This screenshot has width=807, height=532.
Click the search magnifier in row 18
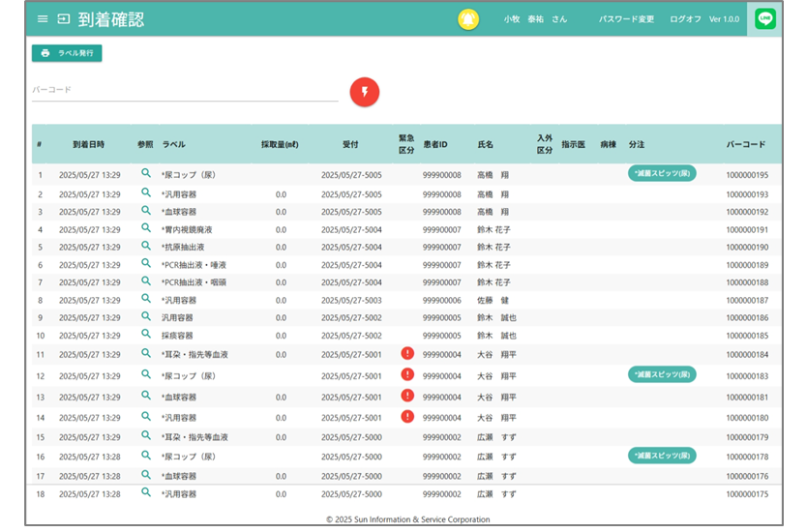(146, 492)
